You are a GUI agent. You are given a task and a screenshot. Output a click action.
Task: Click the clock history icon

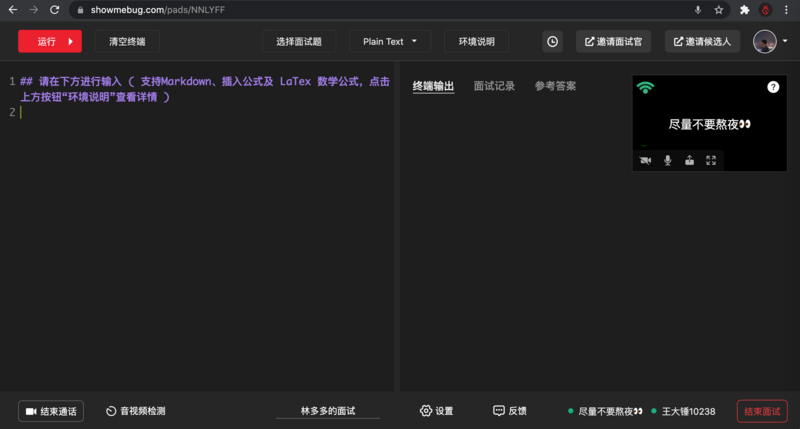tap(553, 41)
